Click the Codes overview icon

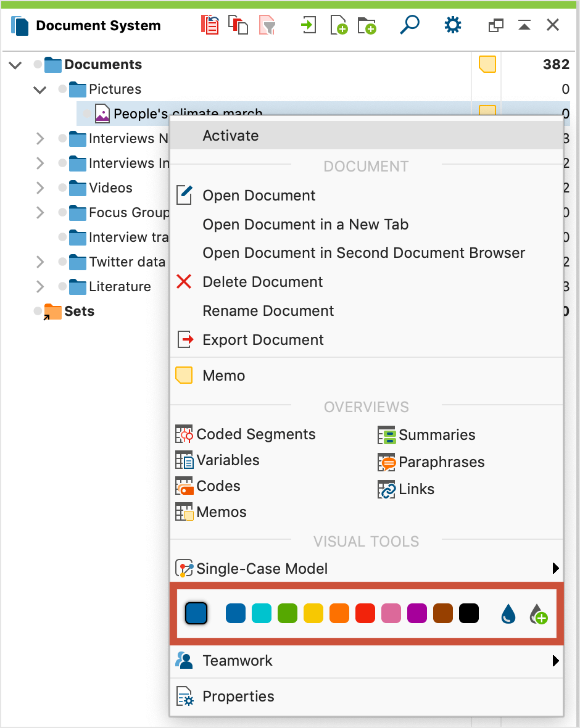pyautogui.click(x=184, y=486)
